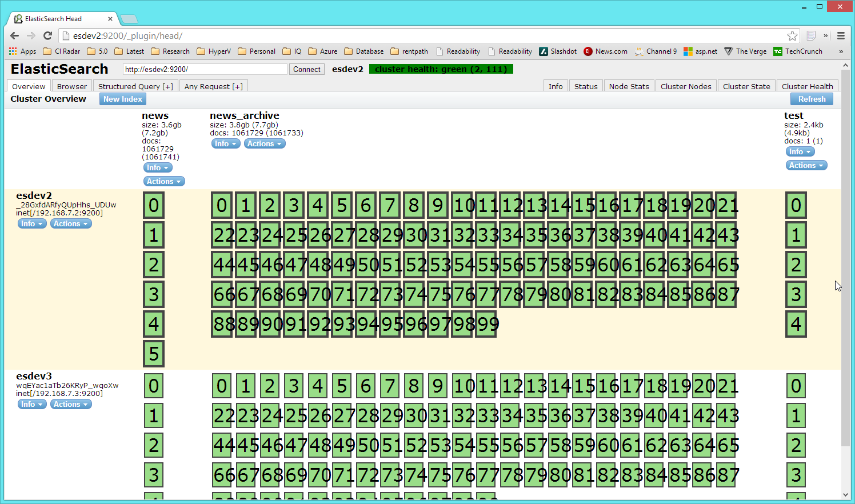
Task: Click the Refresh button
Action: click(x=812, y=99)
